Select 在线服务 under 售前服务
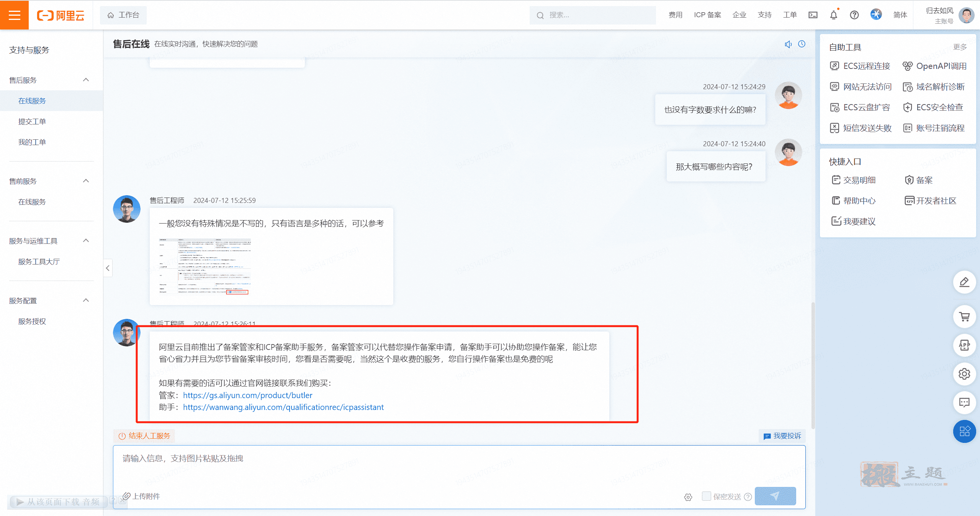Viewport: 980px width, 516px height. click(32, 202)
